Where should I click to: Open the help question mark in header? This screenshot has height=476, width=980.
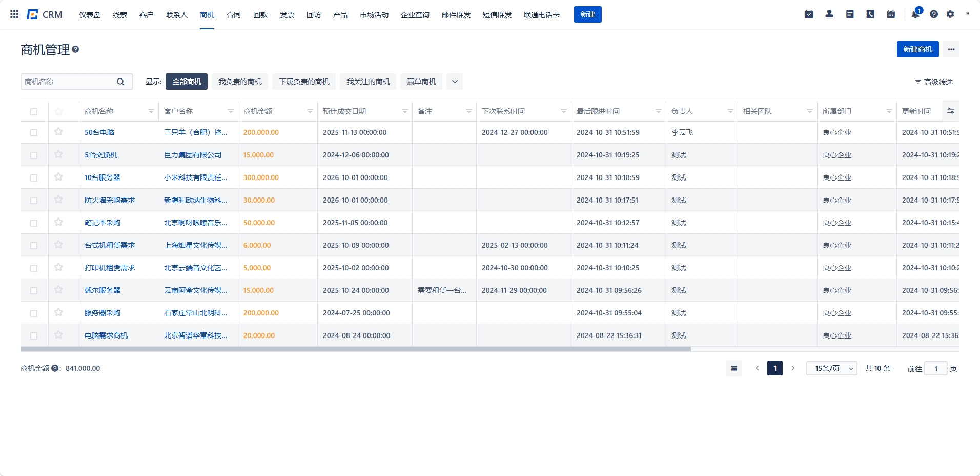(934, 14)
